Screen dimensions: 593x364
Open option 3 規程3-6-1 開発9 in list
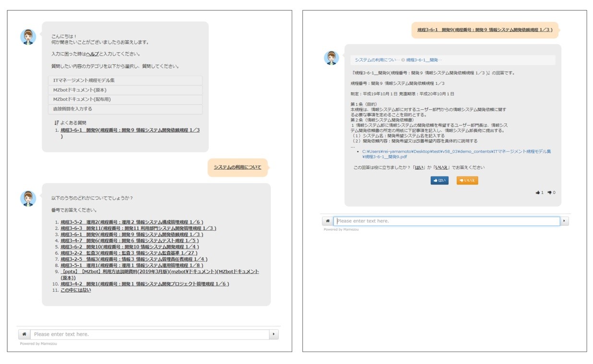click(131, 235)
